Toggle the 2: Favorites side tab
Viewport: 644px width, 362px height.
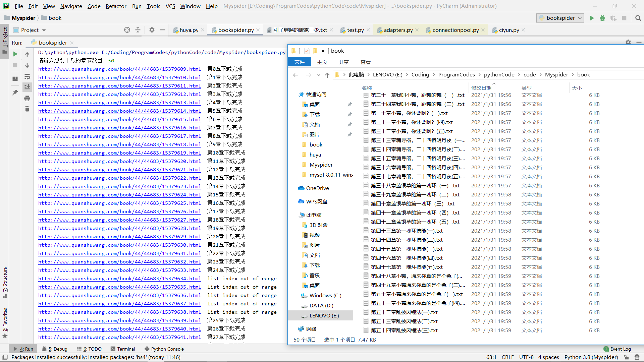click(5, 323)
